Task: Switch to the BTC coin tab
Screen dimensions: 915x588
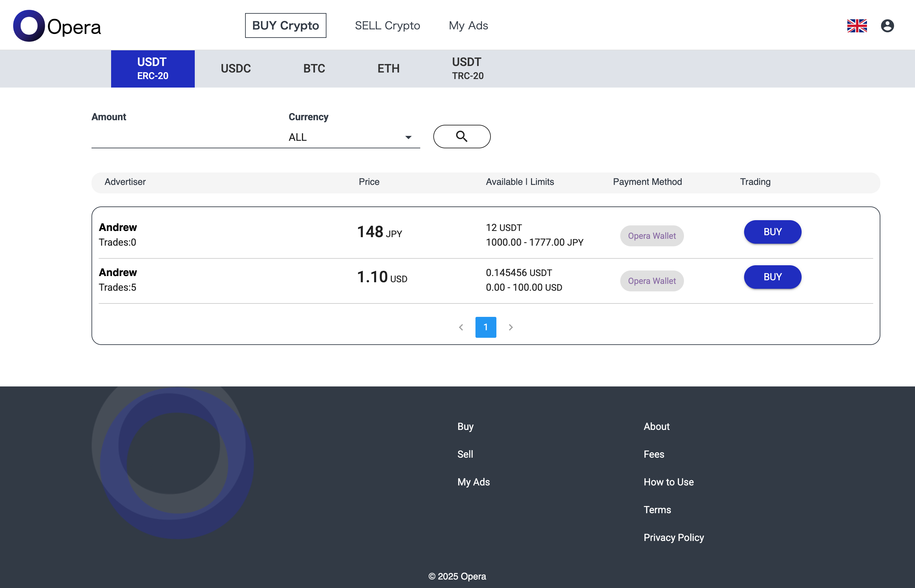Action: tap(314, 69)
